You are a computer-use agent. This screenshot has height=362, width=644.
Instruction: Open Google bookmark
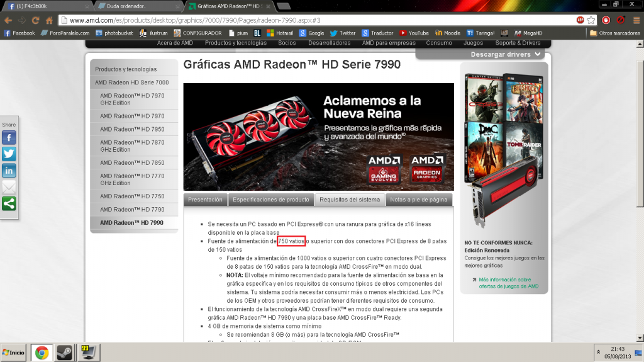[312, 33]
